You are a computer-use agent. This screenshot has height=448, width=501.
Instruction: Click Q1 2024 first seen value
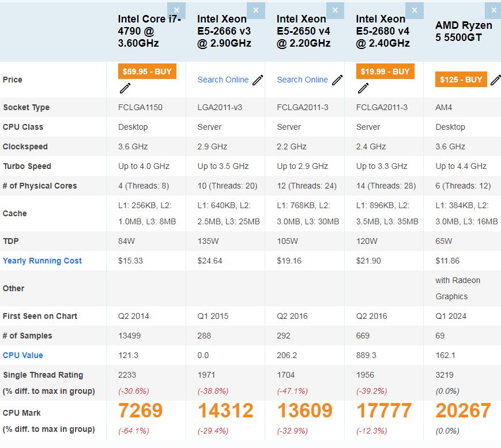451,316
